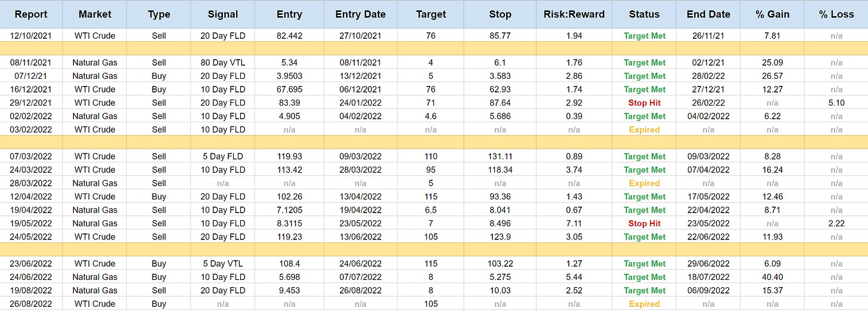Select Stop Hit status in 29/12/2021 row
Viewport: 868px width, 311px height.
tap(644, 103)
